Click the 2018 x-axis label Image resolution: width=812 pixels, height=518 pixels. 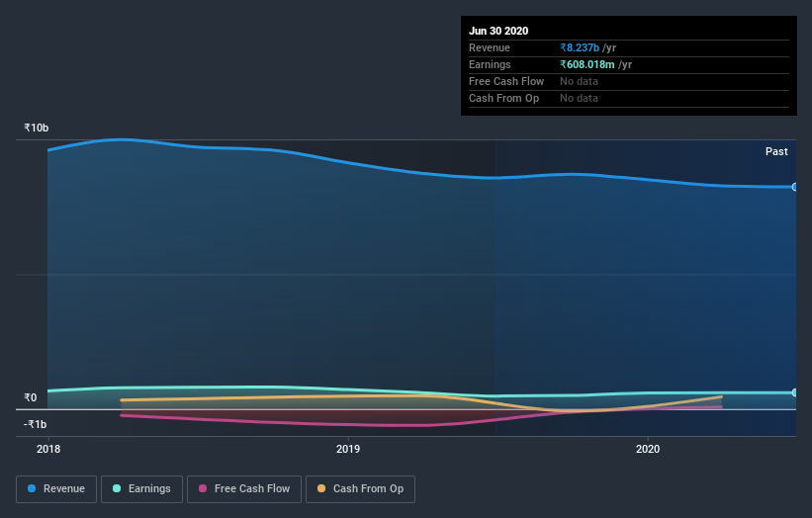point(48,449)
